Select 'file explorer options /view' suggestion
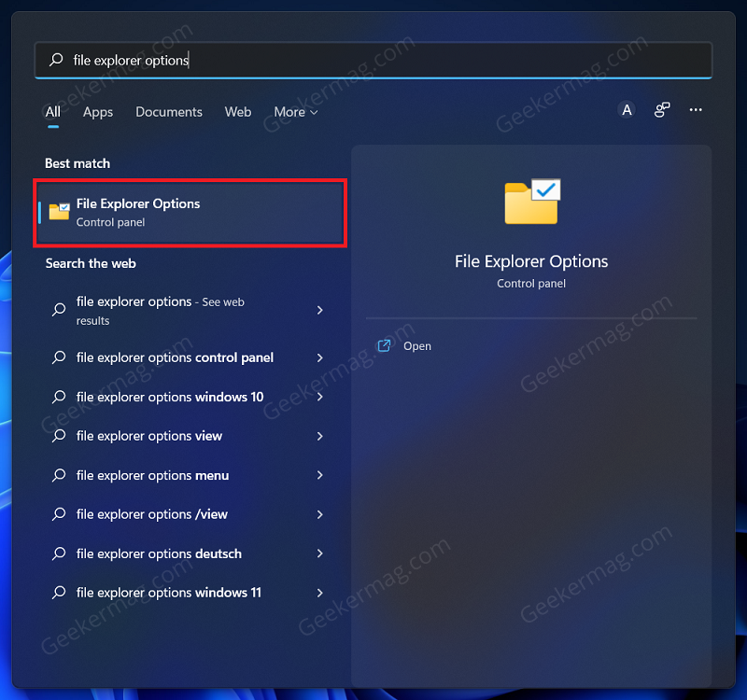This screenshot has width=747, height=700. coord(189,514)
